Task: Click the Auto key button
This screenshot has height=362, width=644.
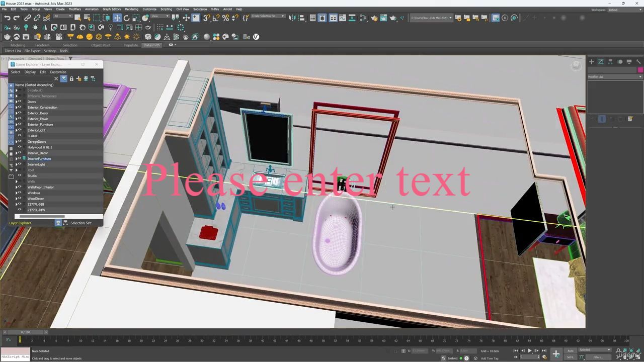Action: coord(570,350)
